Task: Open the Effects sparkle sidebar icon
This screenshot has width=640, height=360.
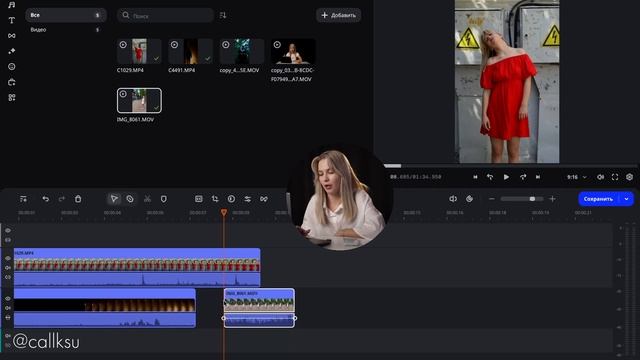Action: tap(11, 51)
